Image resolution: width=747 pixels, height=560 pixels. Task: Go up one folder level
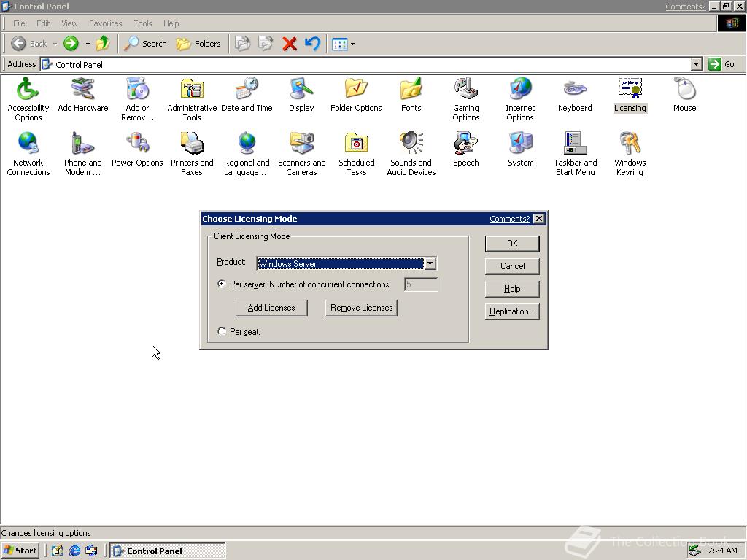click(102, 44)
